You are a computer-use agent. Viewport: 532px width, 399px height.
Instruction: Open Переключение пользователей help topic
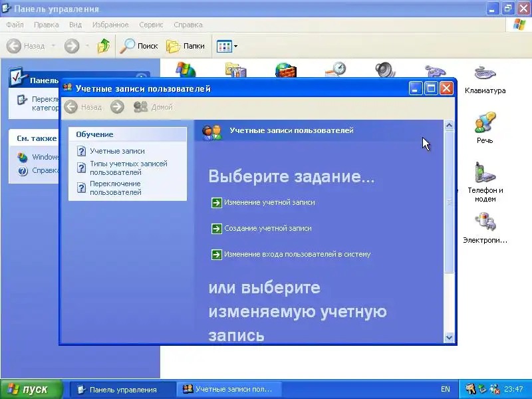click(115, 188)
